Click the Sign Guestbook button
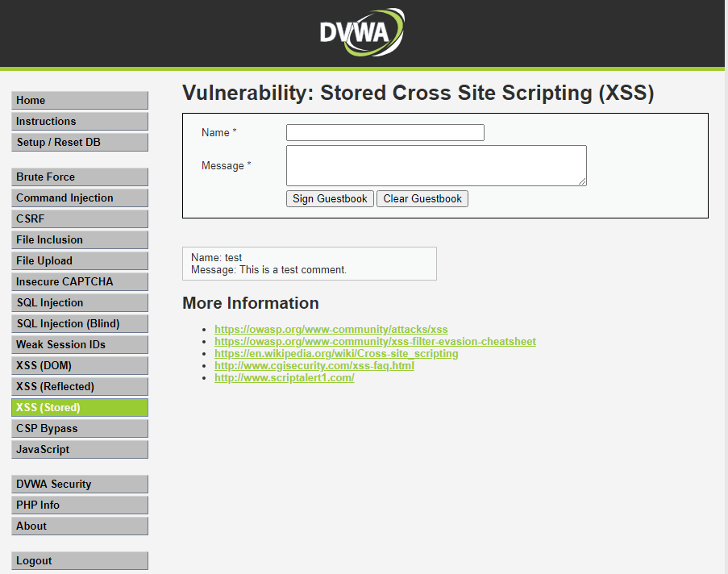 coord(330,199)
